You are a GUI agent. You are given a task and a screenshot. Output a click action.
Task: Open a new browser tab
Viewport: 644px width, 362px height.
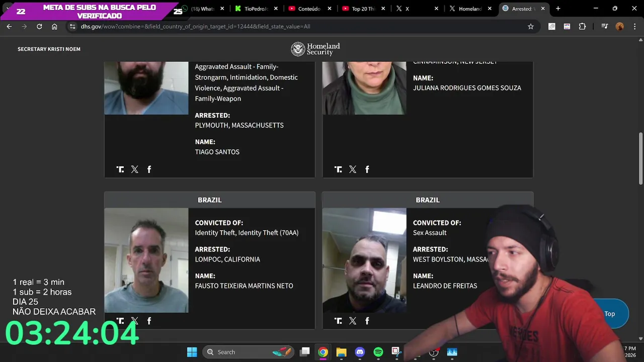pyautogui.click(x=558, y=9)
